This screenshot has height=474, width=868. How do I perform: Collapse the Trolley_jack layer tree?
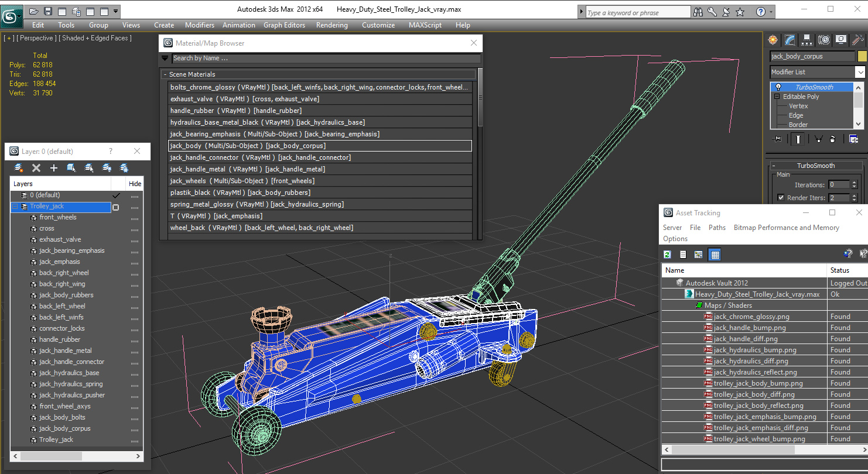click(15, 207)
